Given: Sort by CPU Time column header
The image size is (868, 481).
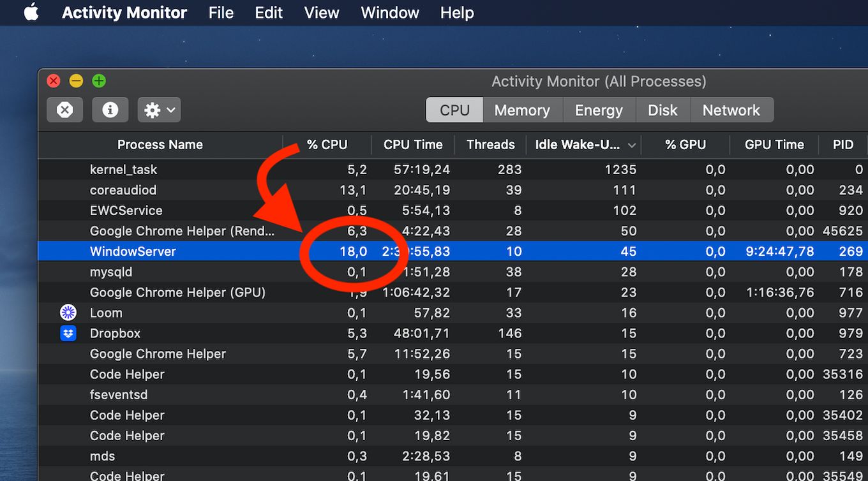Looking at the screenshot, I should (413, 145).
